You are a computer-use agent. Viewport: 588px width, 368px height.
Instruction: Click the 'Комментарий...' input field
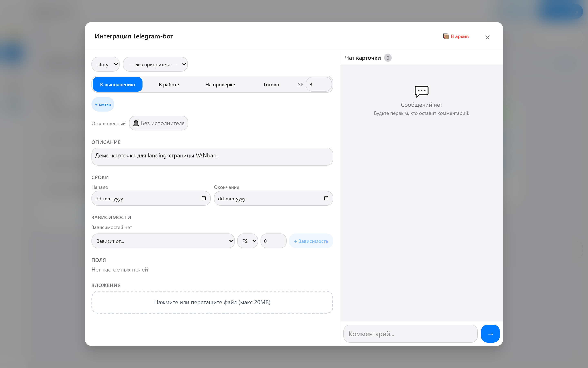point(410,334)
